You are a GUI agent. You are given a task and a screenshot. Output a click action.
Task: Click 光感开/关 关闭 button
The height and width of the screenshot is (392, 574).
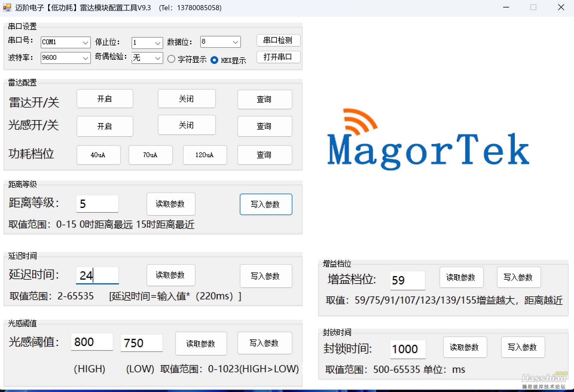click(x=187, y=125)
